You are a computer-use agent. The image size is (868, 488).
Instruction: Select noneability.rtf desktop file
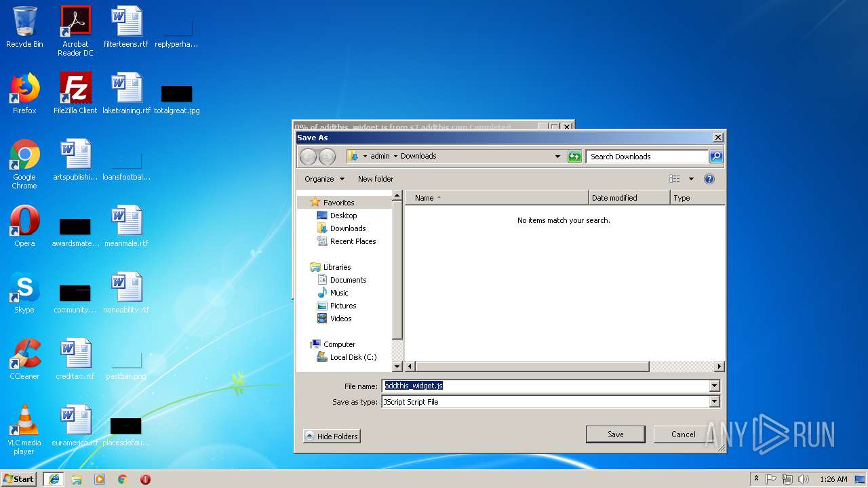coord(126,293)
